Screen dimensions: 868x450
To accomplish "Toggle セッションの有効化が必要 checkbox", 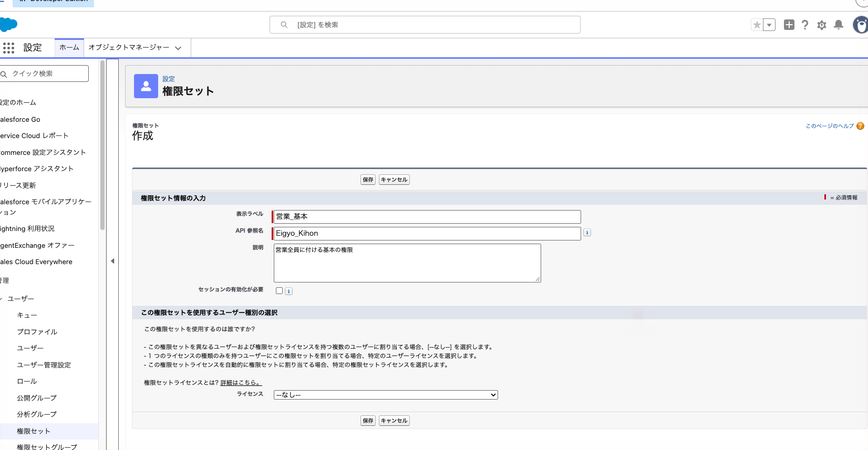I will click(x=280, y=291).
